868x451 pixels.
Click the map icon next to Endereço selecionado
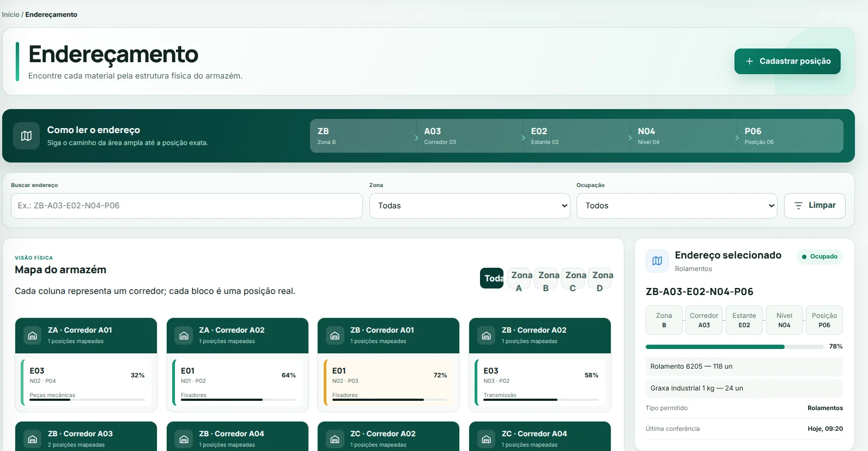(657, 261)
